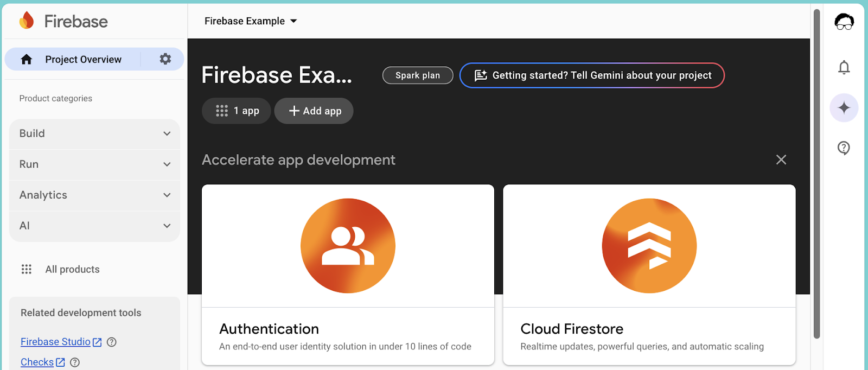868x370 pixels.
Task: Click the Authentication people icon
Action: pyautogui.click(x=348, y=246)
